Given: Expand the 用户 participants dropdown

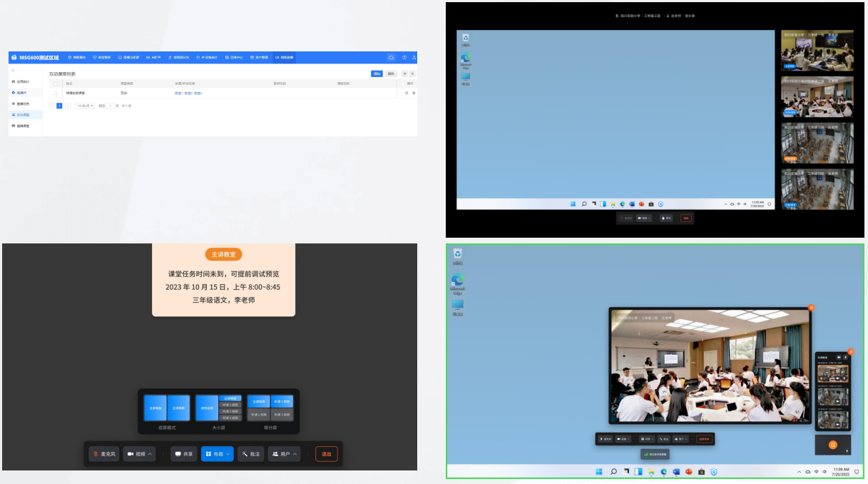Looking at the screenshot, I should click(x=282, y=453).
